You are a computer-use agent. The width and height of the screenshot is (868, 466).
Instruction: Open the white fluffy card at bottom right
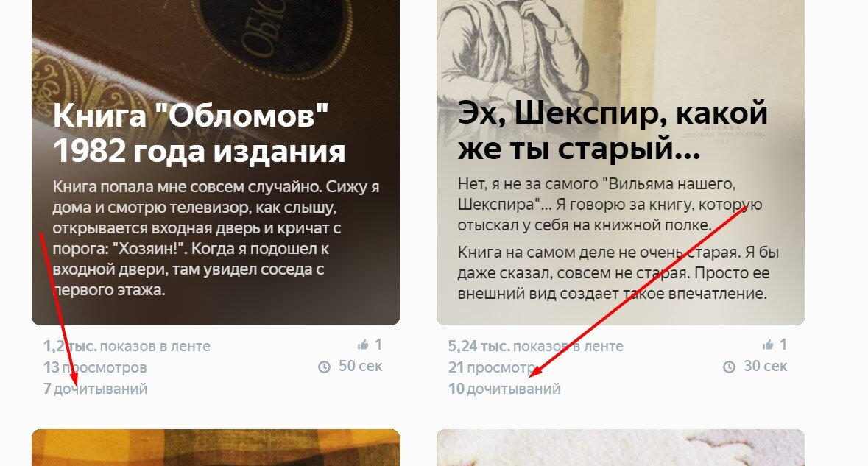pyautogui.click(x=620, y=447)
